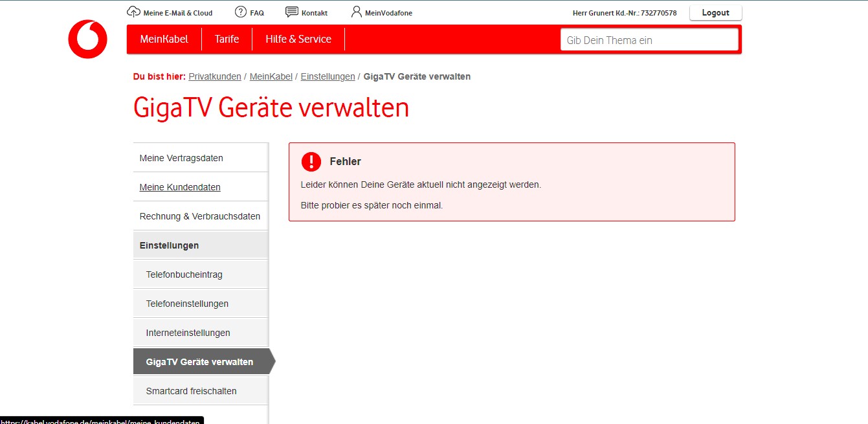Open Telefoneinstellungen in the sidebar

201,304
